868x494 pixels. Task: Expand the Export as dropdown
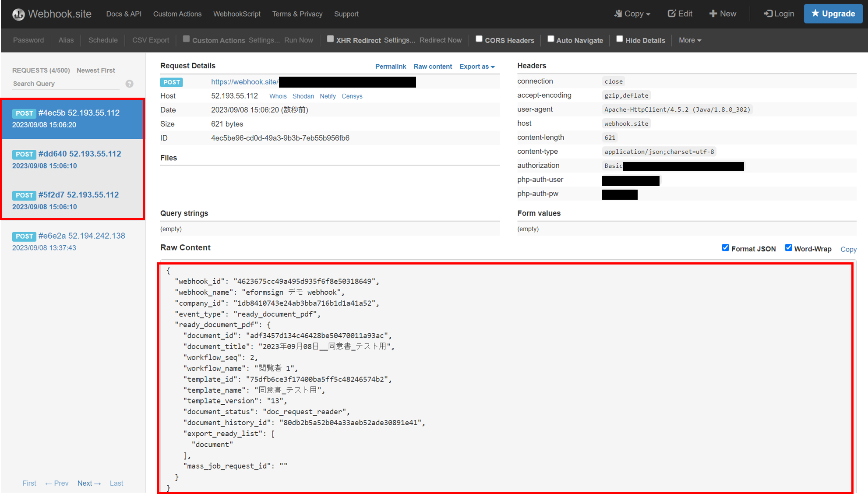[x=477, y=67]
